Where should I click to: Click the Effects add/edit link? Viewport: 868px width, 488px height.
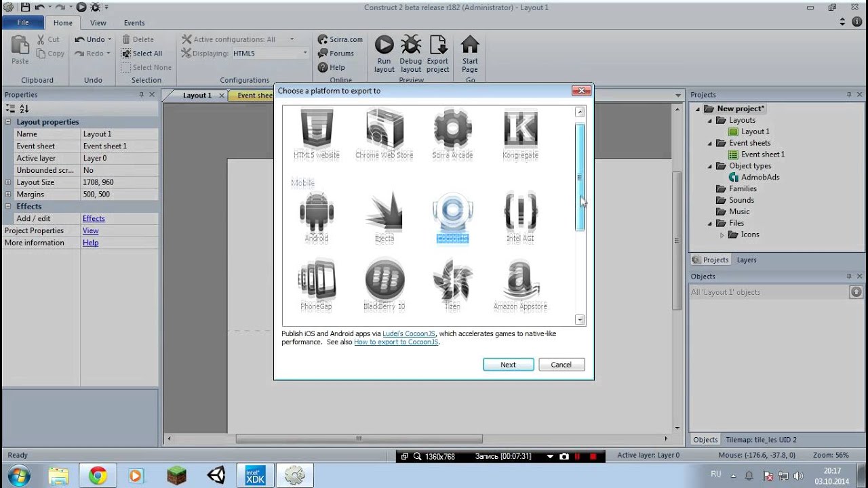point(94,219)
